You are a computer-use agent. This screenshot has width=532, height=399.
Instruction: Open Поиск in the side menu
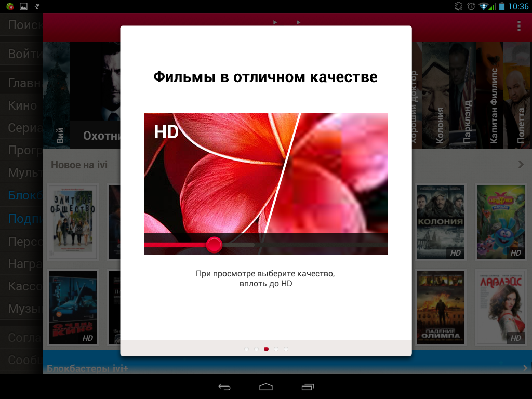[23, 25]
